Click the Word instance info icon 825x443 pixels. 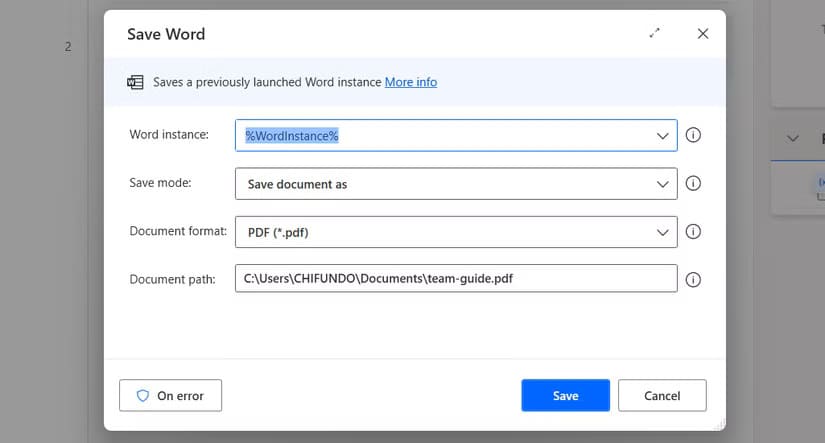(x=693, y=135)
